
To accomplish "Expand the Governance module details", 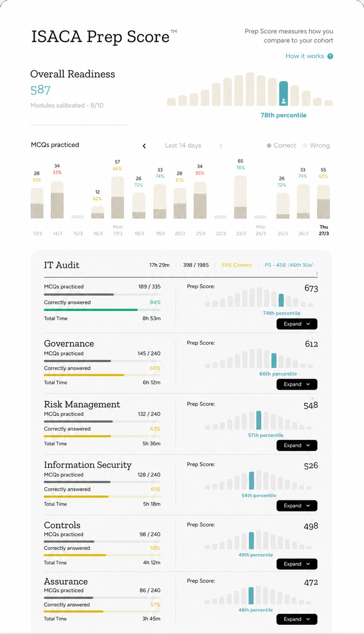I will [x=297, y=384].
